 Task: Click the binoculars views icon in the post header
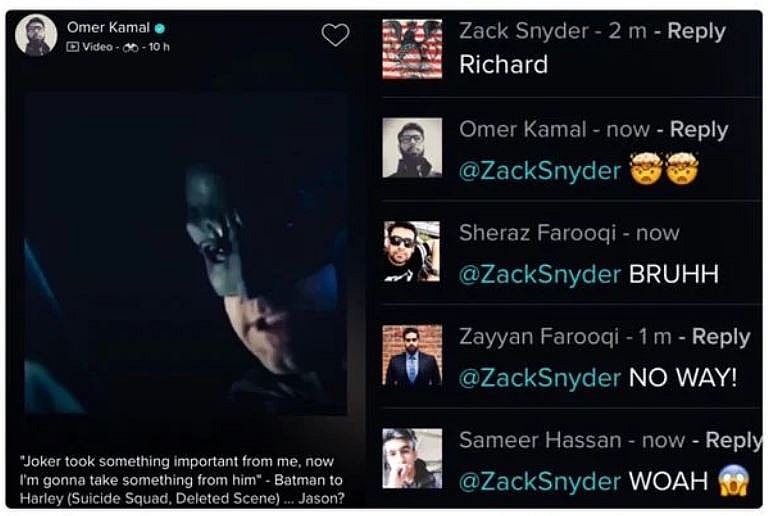click(129, 47)
